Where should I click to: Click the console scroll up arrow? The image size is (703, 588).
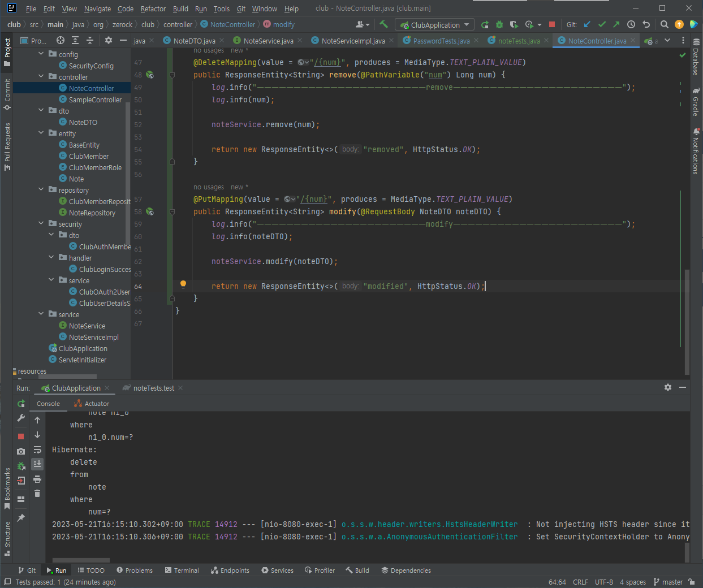[37, 420]
